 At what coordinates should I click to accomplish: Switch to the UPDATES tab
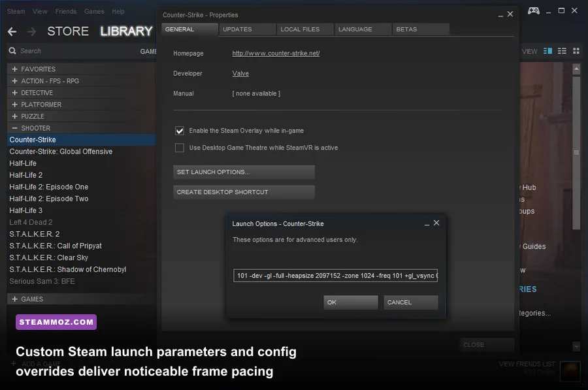[x=248, y=29]
